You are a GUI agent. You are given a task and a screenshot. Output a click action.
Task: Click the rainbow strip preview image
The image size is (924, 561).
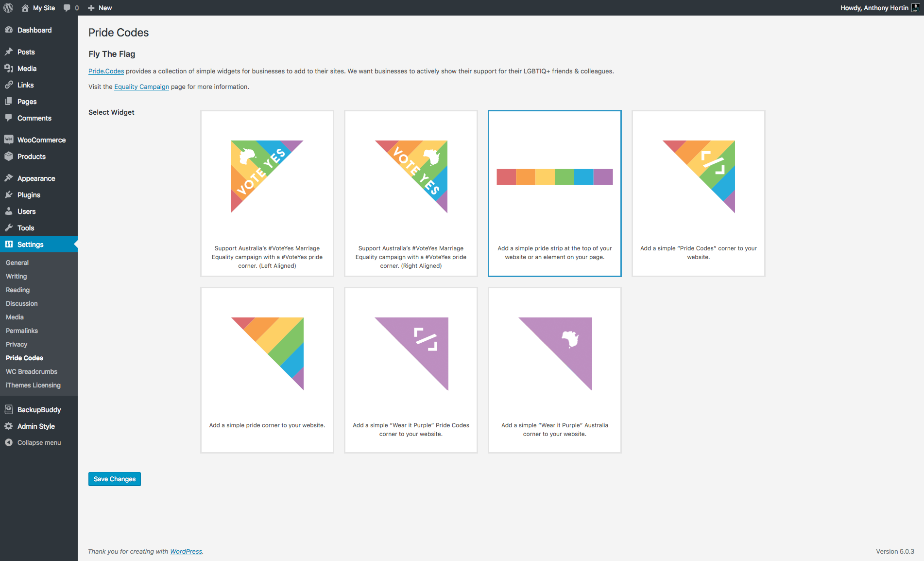[555, 177]
